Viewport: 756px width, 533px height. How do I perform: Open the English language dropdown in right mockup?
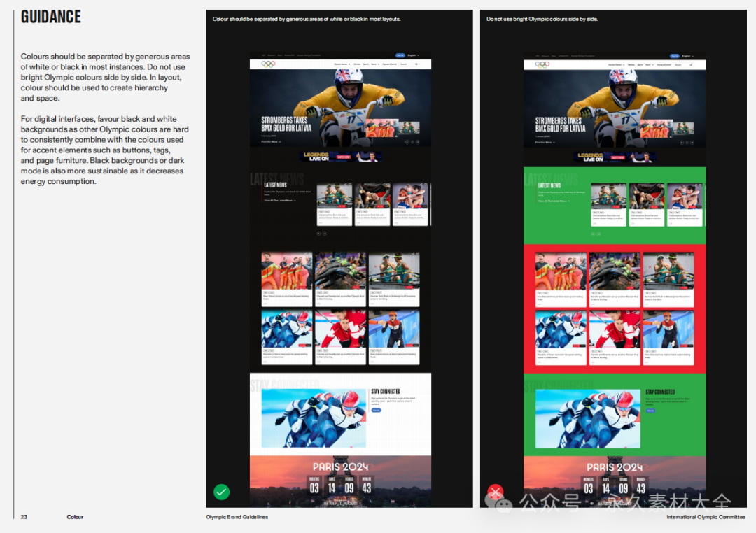pyautogui.click(x=687, y=56)
